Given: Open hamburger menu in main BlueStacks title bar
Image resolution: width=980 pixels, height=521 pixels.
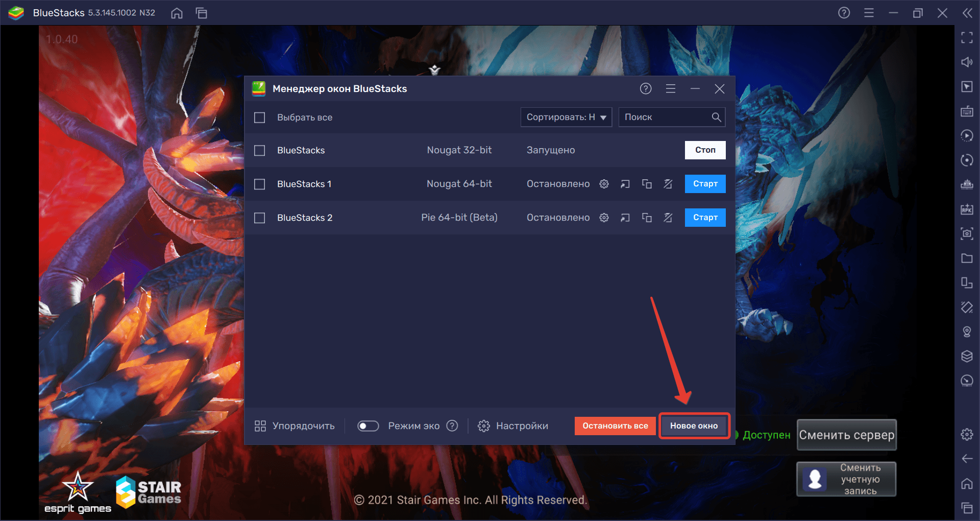Looking at the screenshot, I should click(x=869, y=13).
